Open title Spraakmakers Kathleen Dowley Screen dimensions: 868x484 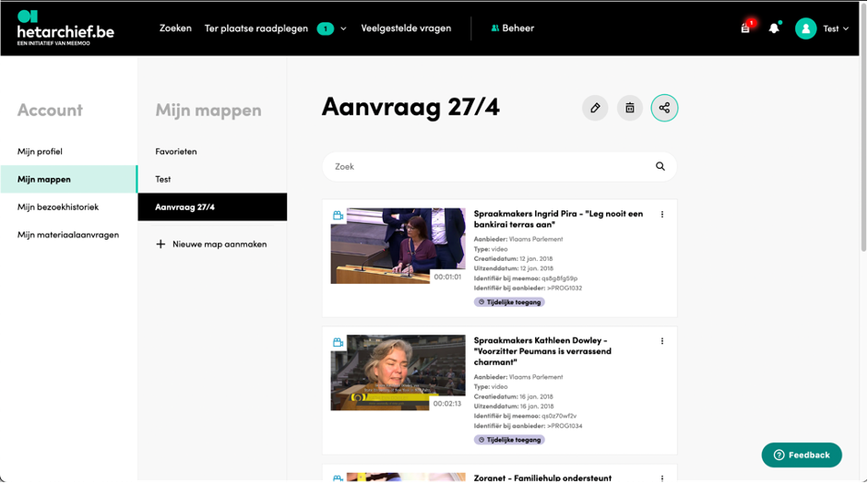(x=542, y=351)
